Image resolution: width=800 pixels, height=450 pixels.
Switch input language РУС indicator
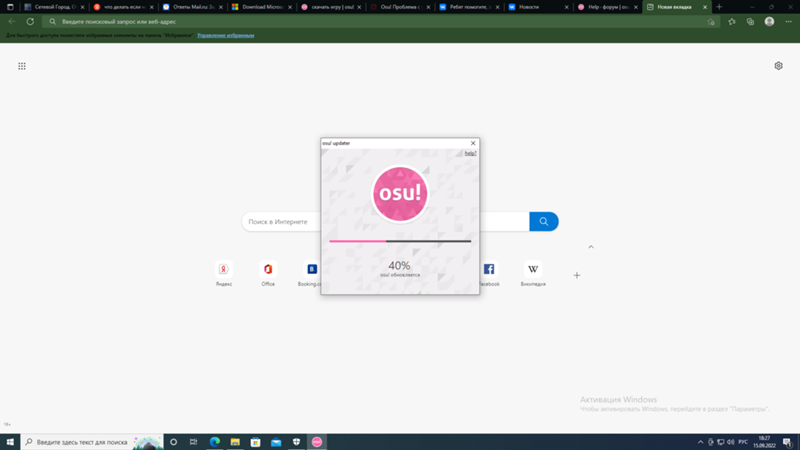point(743,442)
